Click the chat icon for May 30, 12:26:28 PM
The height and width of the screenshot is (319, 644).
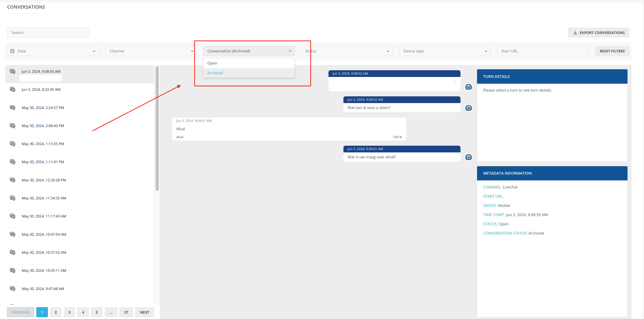pos(12,180)
